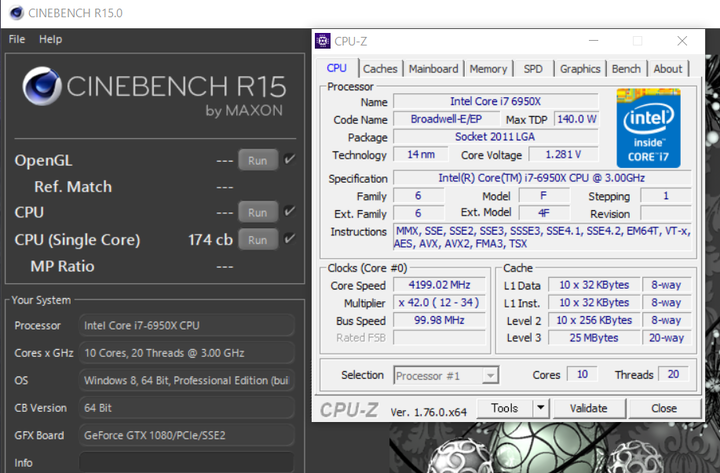This screenshot has height=473, width=720.
Task: Click the single core score '174 cb'
Action: (x=210, y=240)
